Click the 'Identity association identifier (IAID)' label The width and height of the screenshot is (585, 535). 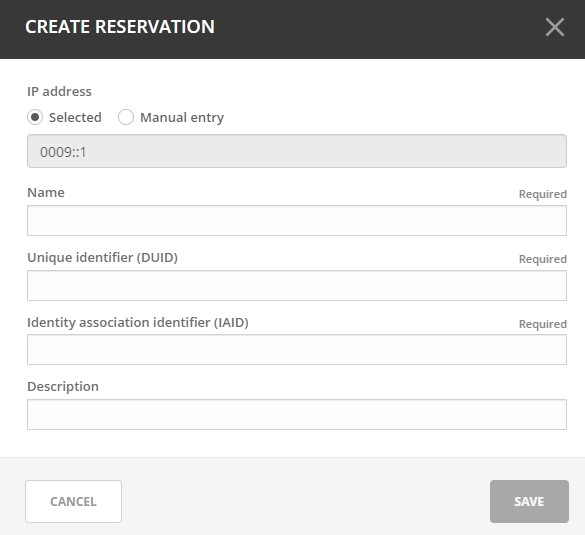[x=138, y=322]
